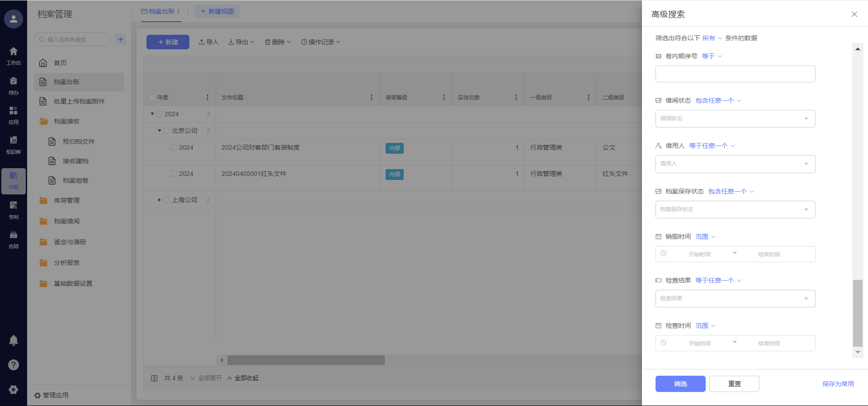Check the 上海公司 group checkbox
Image resolution: width=868 pixels, height=406 pixels.
166,200
